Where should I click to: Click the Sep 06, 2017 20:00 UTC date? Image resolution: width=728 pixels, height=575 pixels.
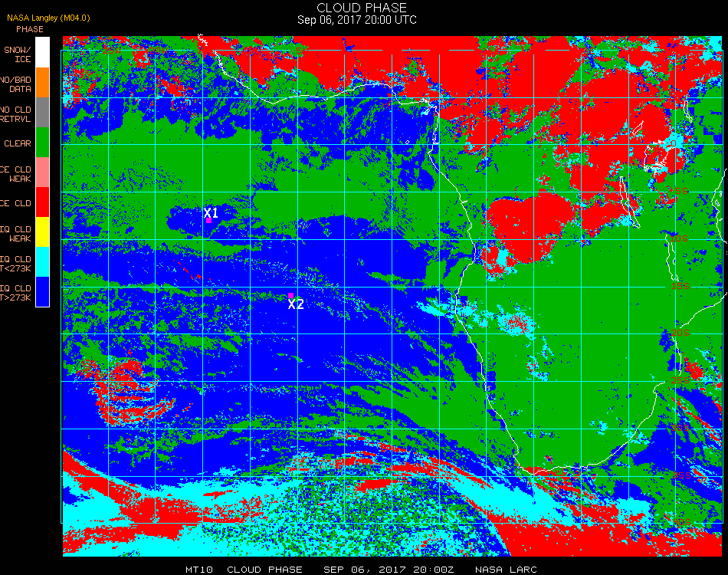tap(357, 20)
